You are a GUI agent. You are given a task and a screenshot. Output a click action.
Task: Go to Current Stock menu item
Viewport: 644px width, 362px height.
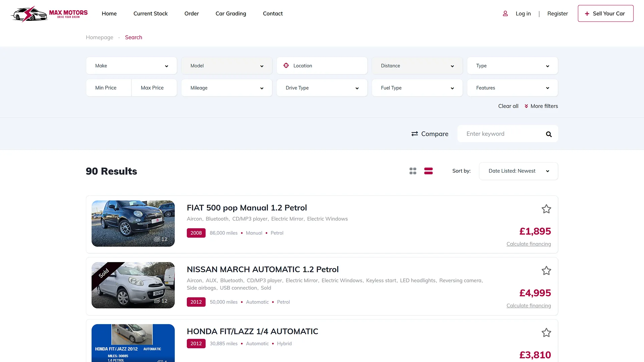point(150,14)
